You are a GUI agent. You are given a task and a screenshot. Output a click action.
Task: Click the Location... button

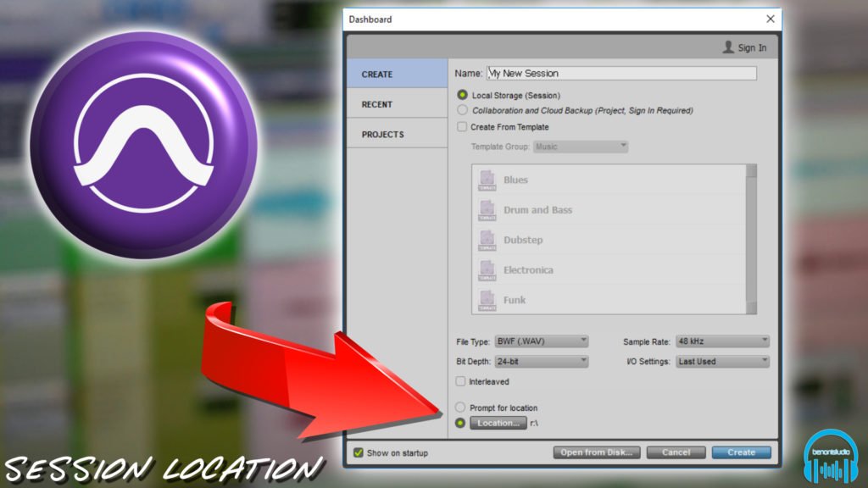(498, 423)
